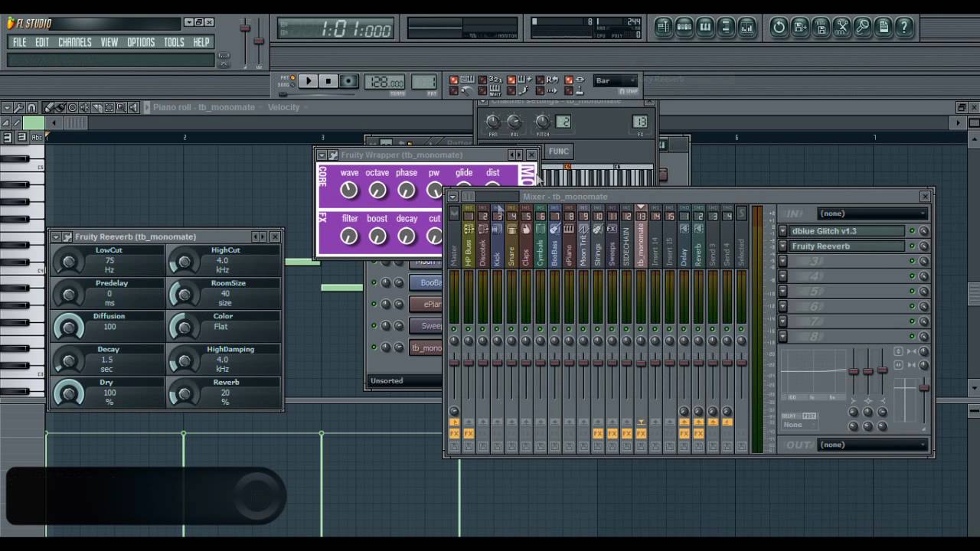Click the save new version icon

point(800,27)
